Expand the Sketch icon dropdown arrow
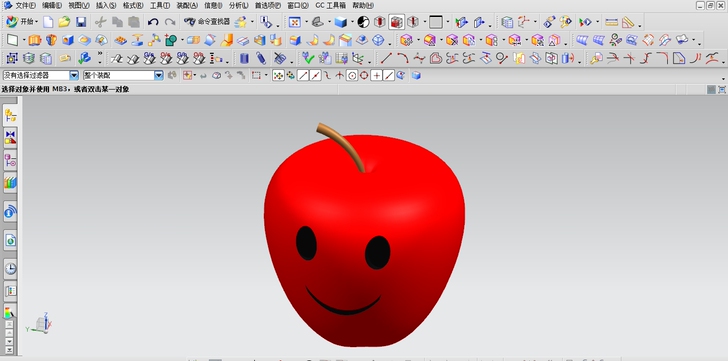 [23, 40]
